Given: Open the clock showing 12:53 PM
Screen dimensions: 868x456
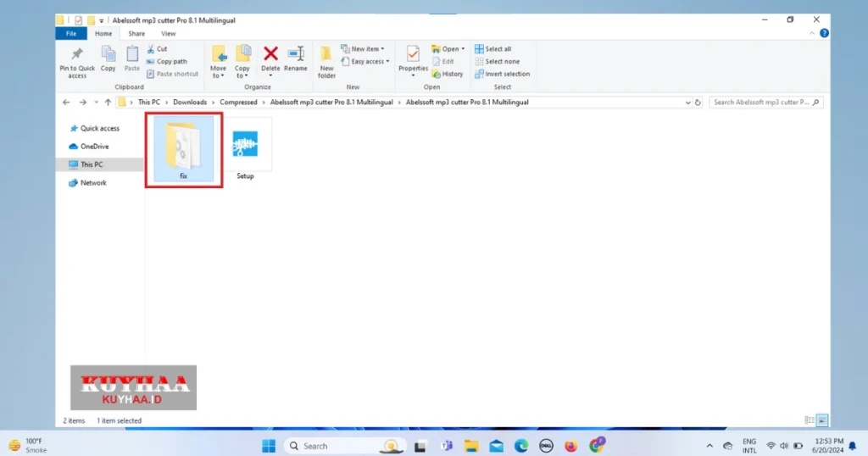Looking at the screenshot, I should click(827, 446).
